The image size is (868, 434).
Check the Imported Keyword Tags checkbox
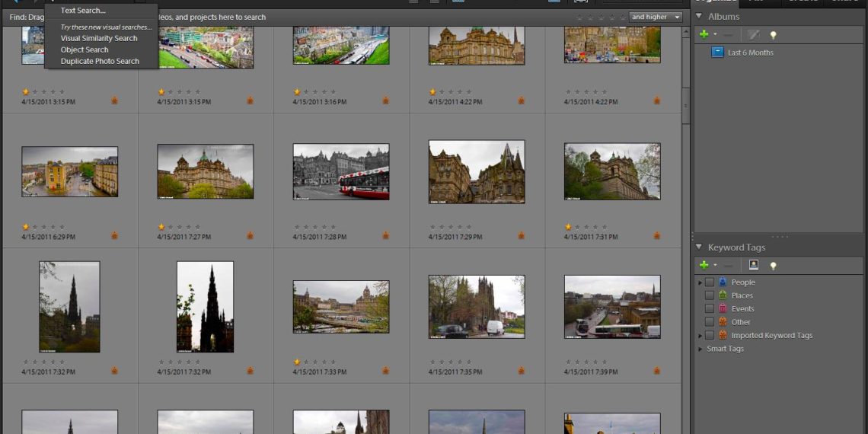(x=709, y=336)
